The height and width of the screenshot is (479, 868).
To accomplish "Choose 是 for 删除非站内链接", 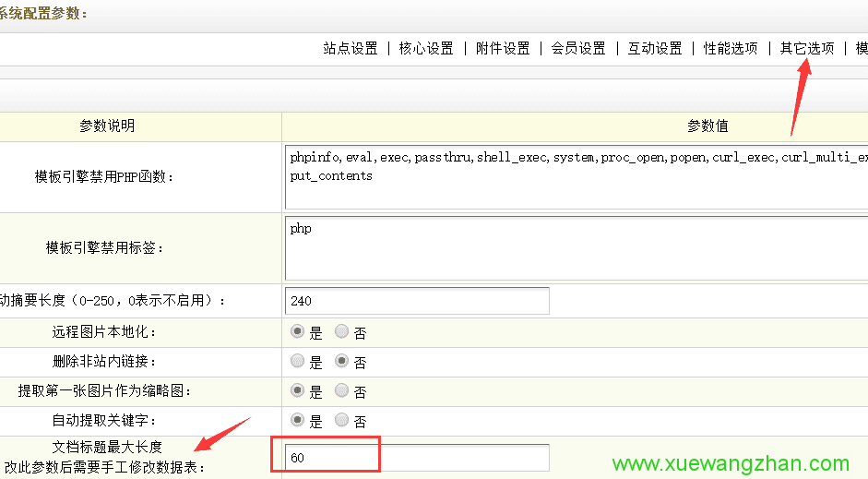I will point(298,362).
